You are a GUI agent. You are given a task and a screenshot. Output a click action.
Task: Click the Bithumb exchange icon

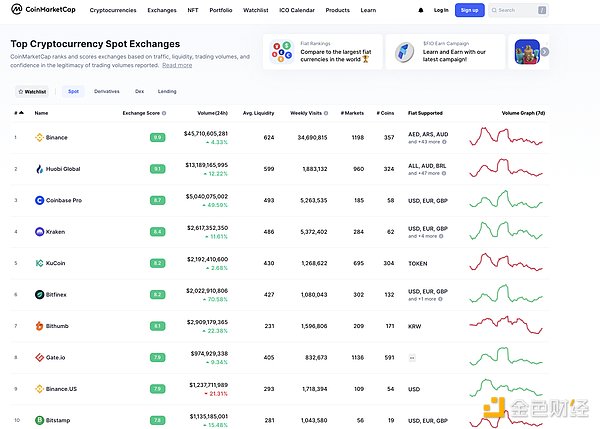[39, 326]
